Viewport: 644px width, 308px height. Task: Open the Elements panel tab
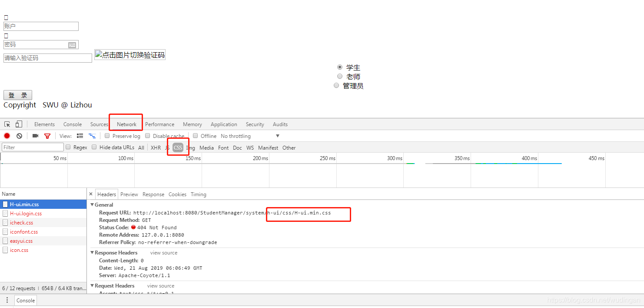coord(45,124)
